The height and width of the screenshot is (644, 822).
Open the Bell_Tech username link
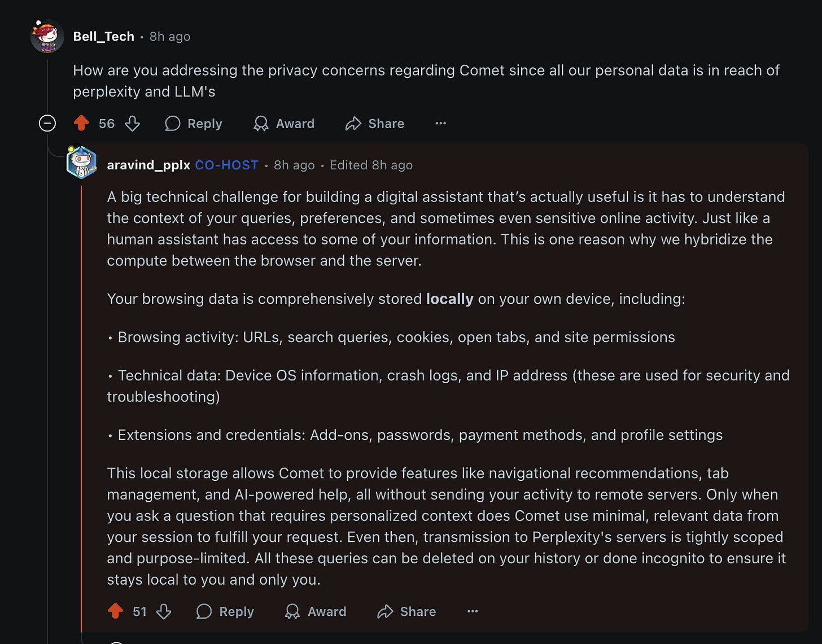pos(104,37)
